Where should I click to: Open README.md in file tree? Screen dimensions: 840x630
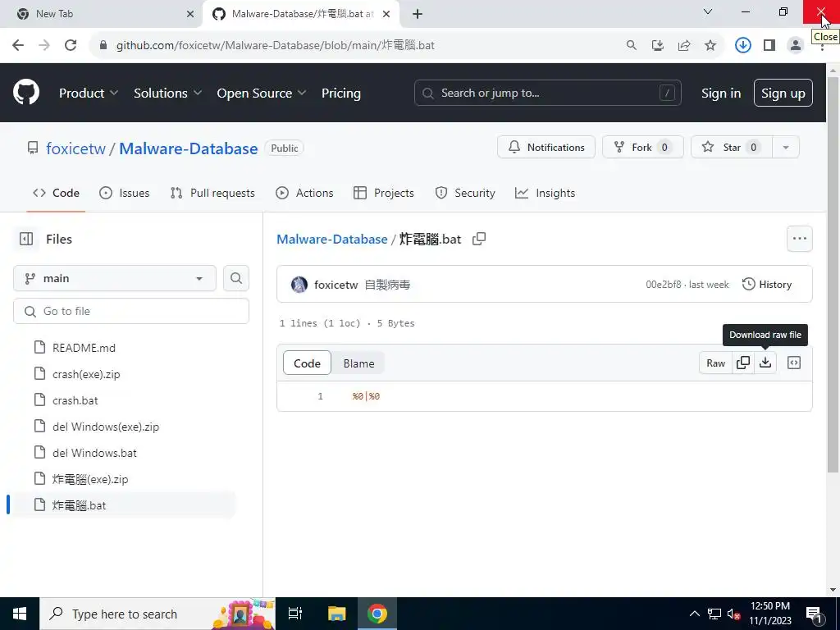click(84, 348)
